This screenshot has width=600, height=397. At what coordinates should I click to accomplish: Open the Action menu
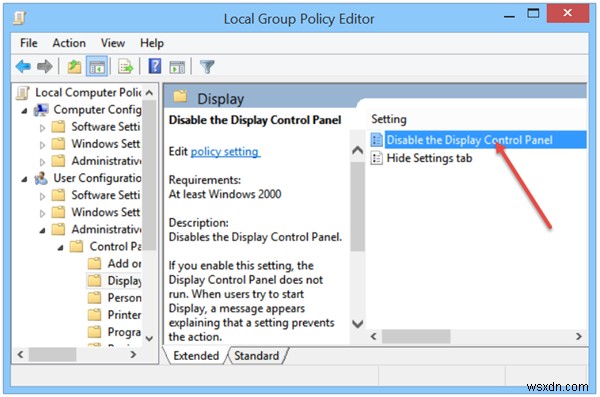[x=69, y=43]
